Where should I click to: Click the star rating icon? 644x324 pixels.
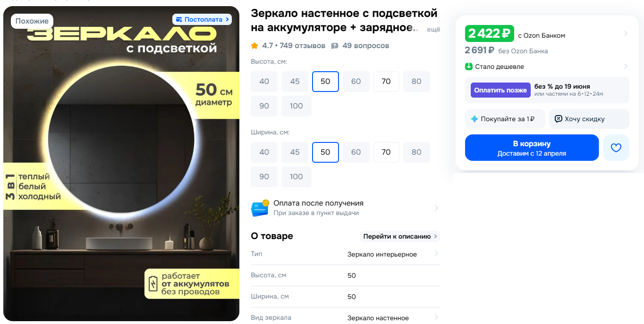tap(254, 46)
